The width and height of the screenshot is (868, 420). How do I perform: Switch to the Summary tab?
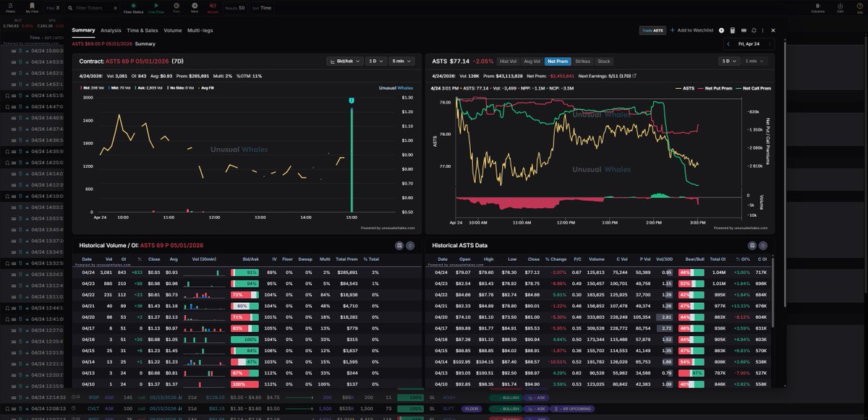click(x=83, y=30)
